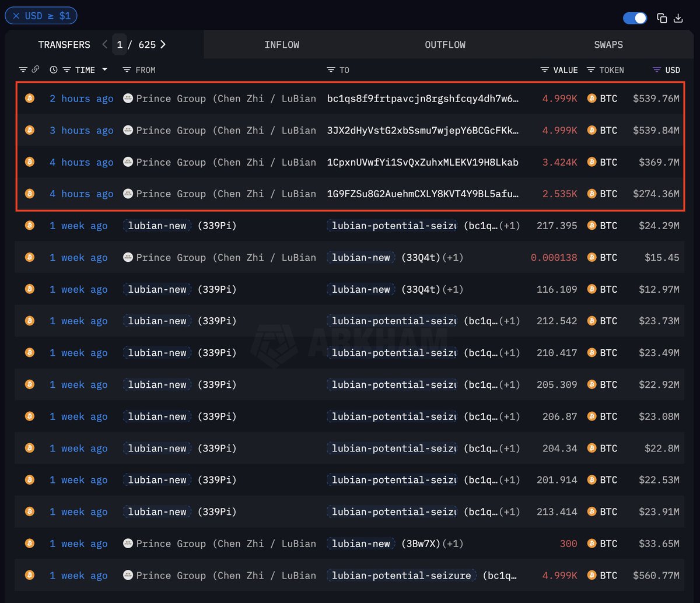The width and height of the screenshot is (700, 603).
Task: Click Bitcoin icon in 2 hours ago row
Action: tap(30, 99)
